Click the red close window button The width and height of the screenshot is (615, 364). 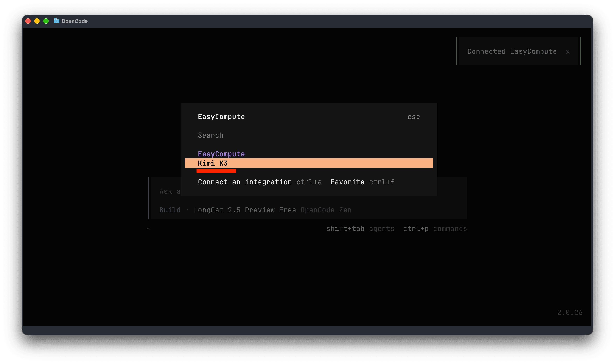(28, 21)
